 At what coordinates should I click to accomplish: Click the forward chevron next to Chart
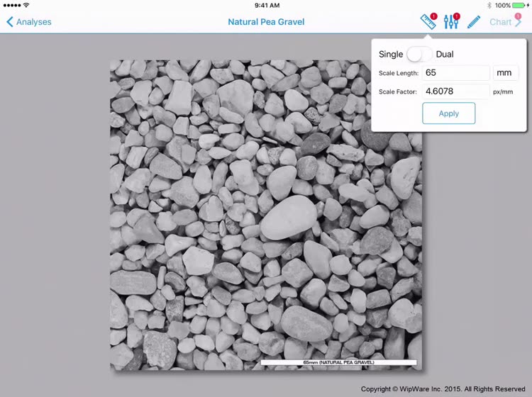click(519, 22)
